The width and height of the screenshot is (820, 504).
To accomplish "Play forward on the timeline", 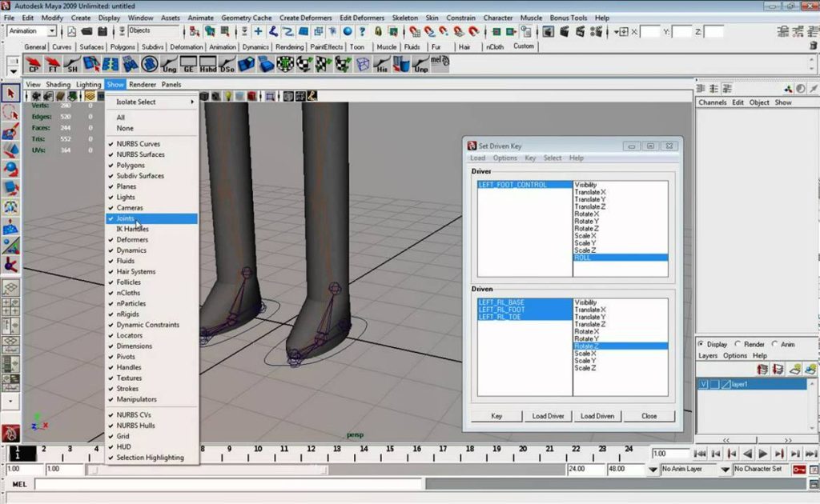I will (x=763, y=454).
